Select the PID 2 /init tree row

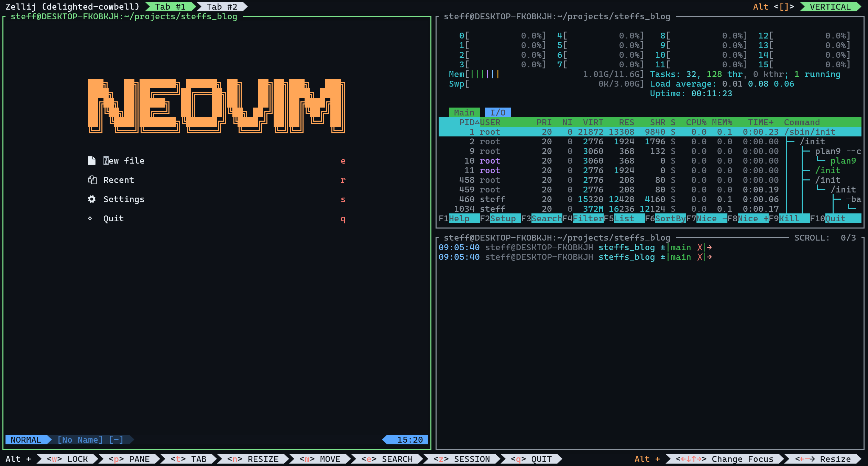point(650,142)
